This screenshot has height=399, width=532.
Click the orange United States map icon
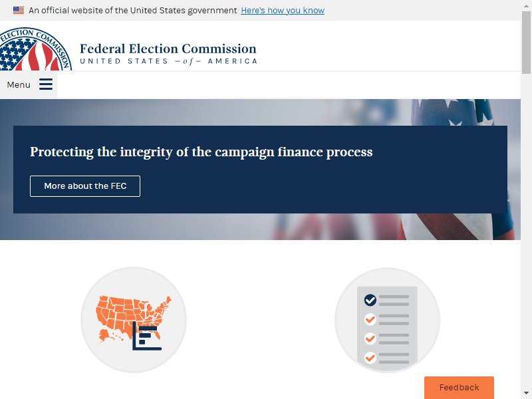click(x=134, y=320)
